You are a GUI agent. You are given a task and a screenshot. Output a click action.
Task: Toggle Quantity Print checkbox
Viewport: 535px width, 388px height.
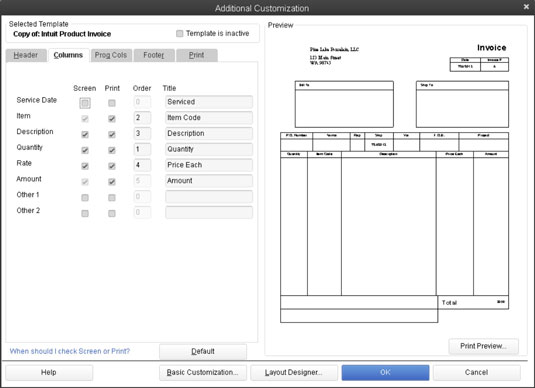112,150
